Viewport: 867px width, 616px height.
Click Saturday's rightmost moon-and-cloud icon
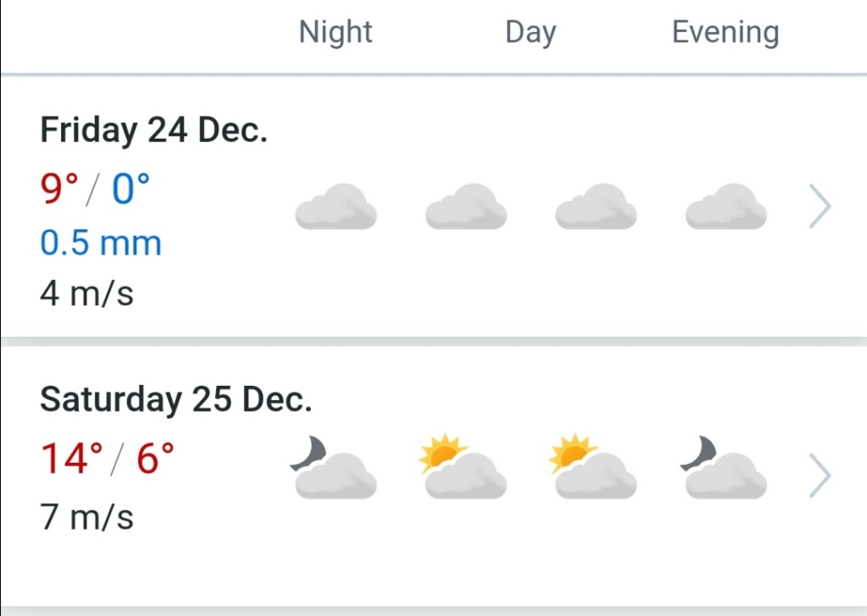[x=724, y=468]
